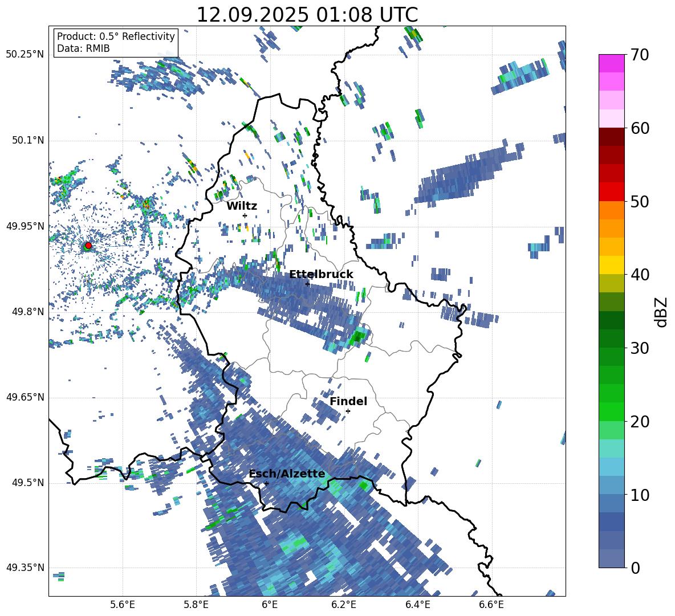Click the 40 value on the colorbar
This screenshot has width=675, height=616.
click(640, 275)
